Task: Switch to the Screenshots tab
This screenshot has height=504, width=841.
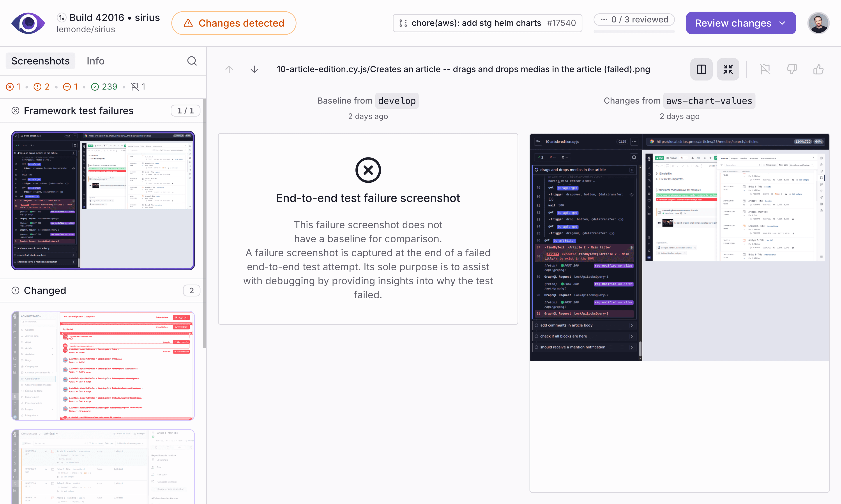Action: click(40, 61)
